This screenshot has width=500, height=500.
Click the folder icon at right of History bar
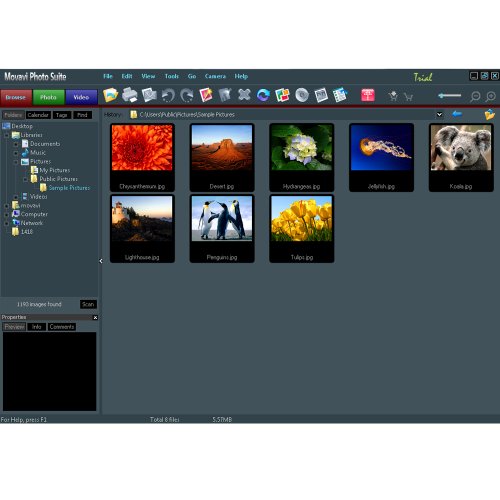490,114
